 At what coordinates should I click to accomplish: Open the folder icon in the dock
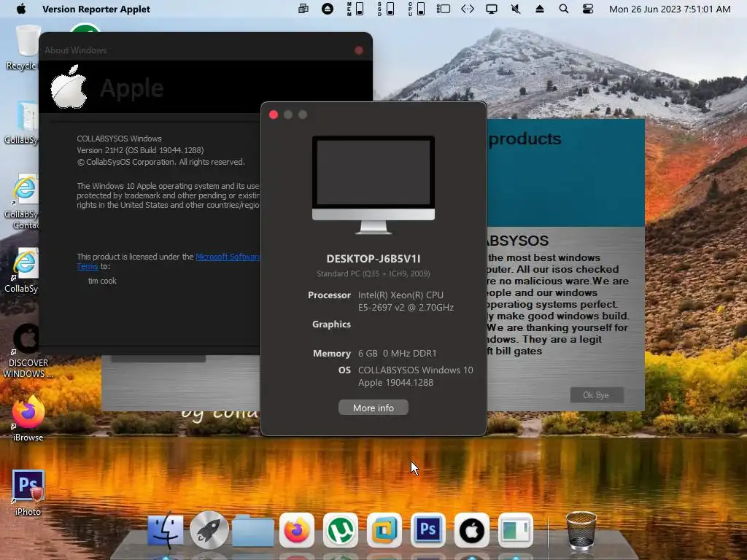click(x=253, y=531)
